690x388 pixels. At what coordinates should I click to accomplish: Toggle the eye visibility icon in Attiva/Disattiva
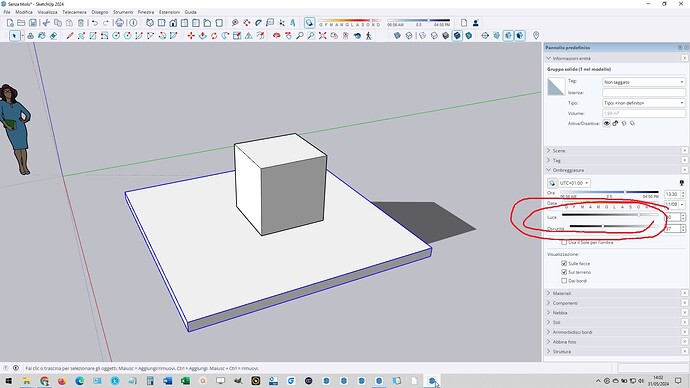pyautogui.click(x=606, y=124)
